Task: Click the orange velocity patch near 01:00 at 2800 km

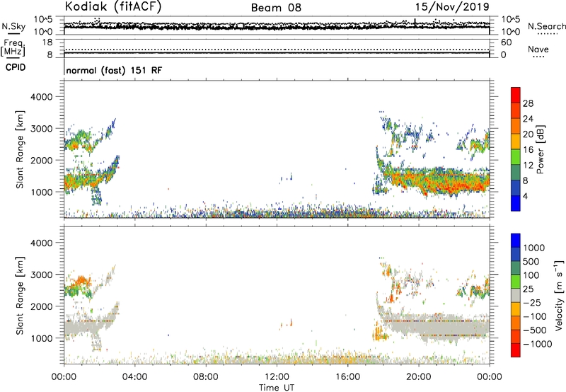Action: coord(81,279)
